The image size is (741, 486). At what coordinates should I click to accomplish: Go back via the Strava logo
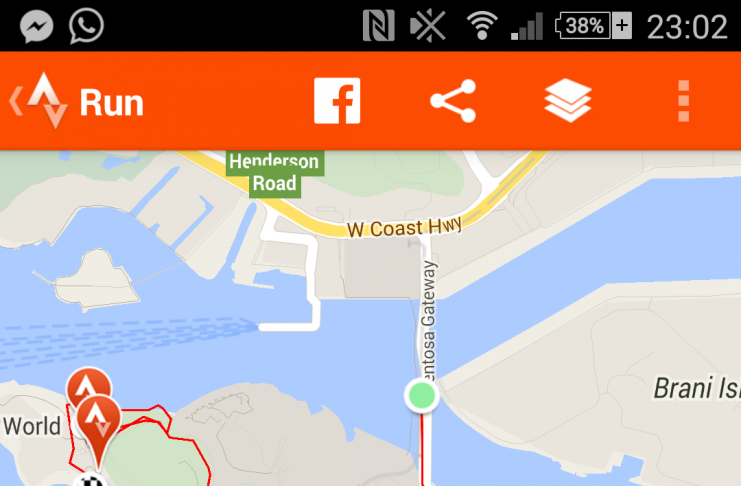[x=39, y=101]
